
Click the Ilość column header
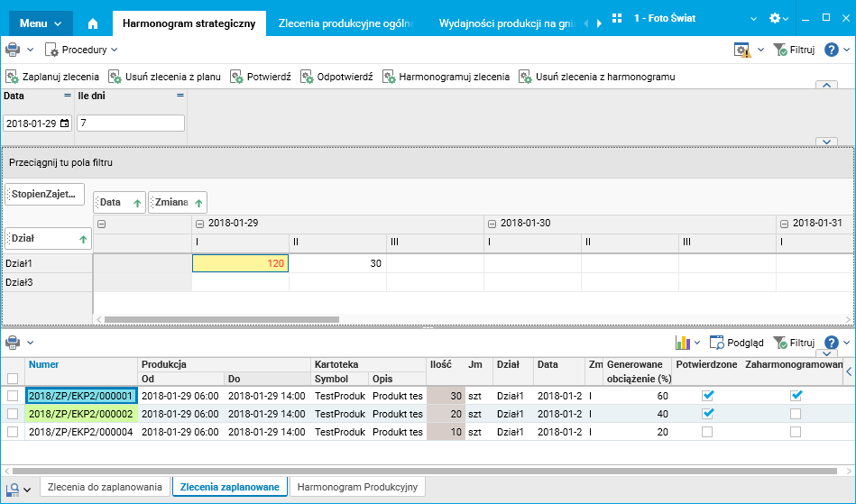click(446, 371)
